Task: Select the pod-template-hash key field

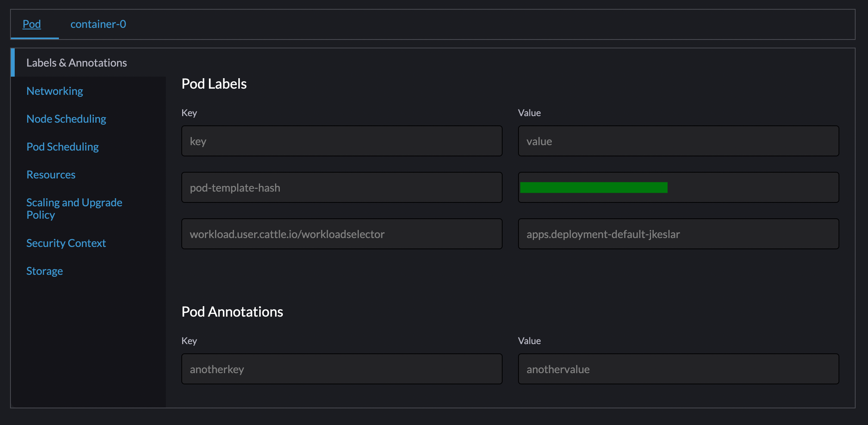Action: (341, 187)
